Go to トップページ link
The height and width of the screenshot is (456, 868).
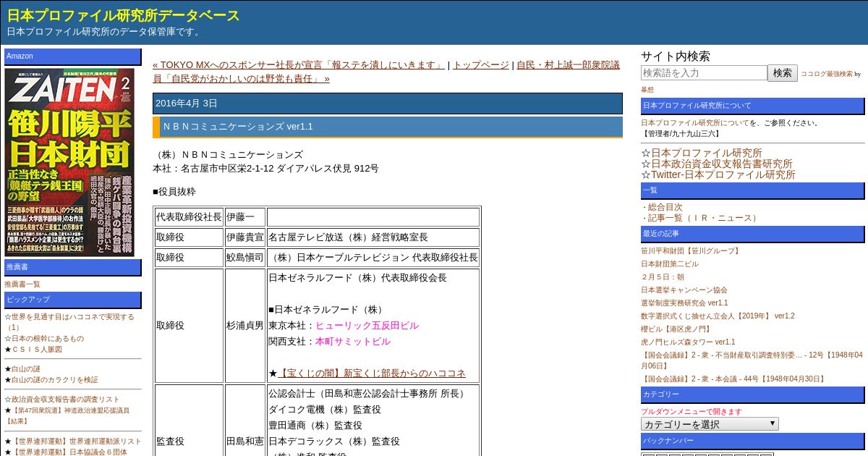481,64
